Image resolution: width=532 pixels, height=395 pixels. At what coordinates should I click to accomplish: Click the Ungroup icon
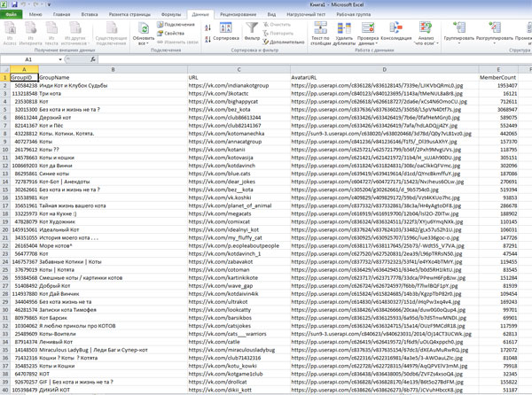[494, 29]
